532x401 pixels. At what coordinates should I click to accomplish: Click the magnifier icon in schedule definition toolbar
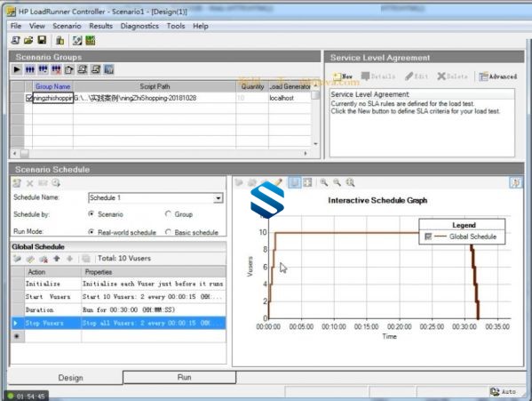click(x=56, y=183)
